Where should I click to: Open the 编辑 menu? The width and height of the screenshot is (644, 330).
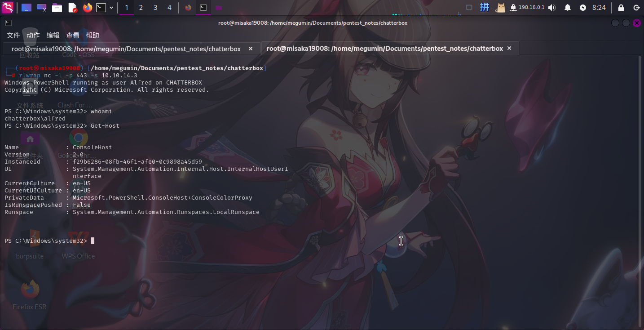pyautogui.click(x=53, y=35)
